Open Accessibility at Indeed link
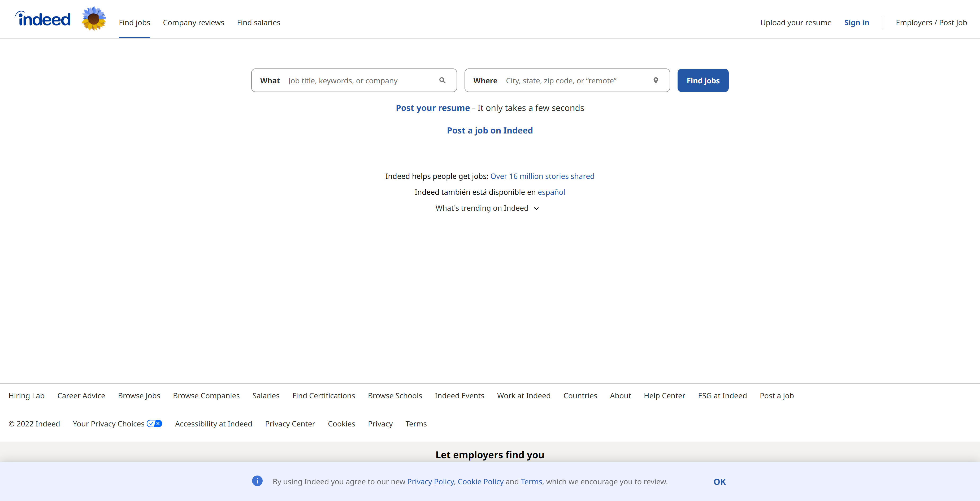 (213, 424)
